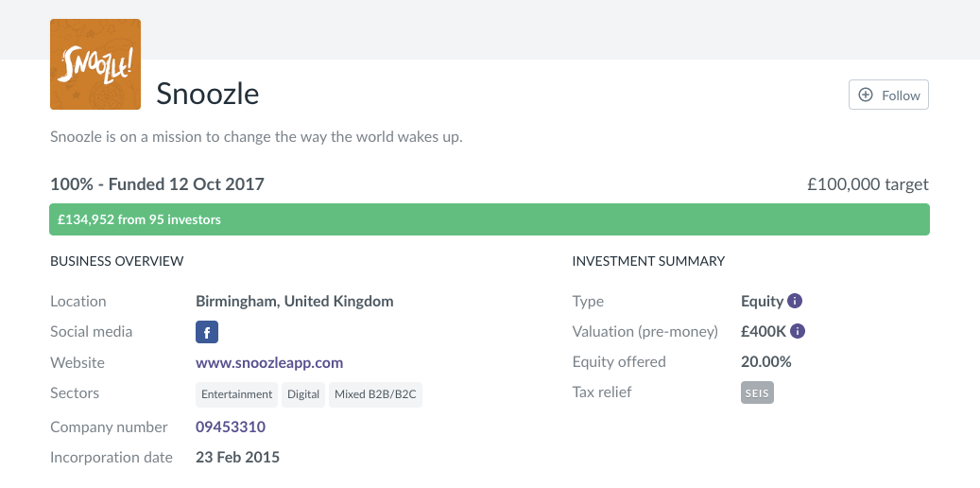This screenshot has width=980, height=488.
Task: Select the Entertainment sector tag
Action: [x=237, y=393]
